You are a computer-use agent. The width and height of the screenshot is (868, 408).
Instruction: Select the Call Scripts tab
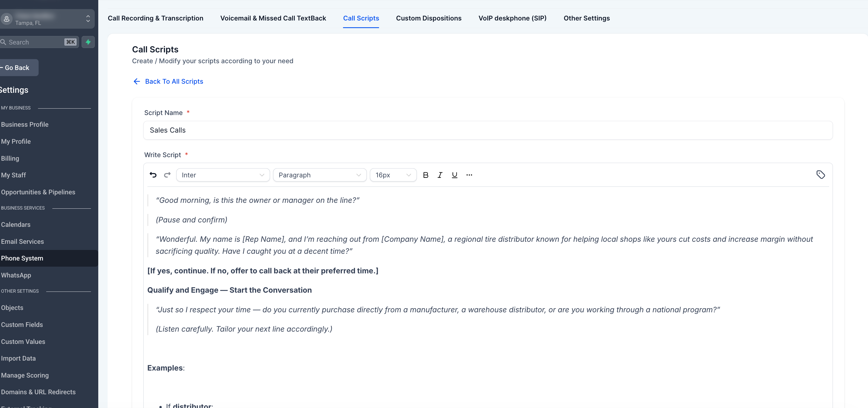pos(361,18)
